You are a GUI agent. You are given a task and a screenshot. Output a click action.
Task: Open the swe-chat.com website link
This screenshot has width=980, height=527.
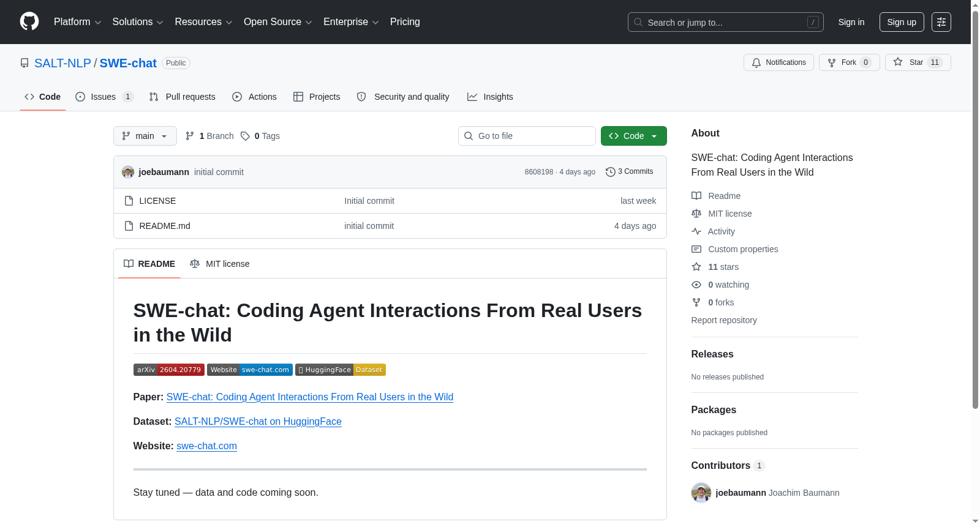[x=206, y=446]
